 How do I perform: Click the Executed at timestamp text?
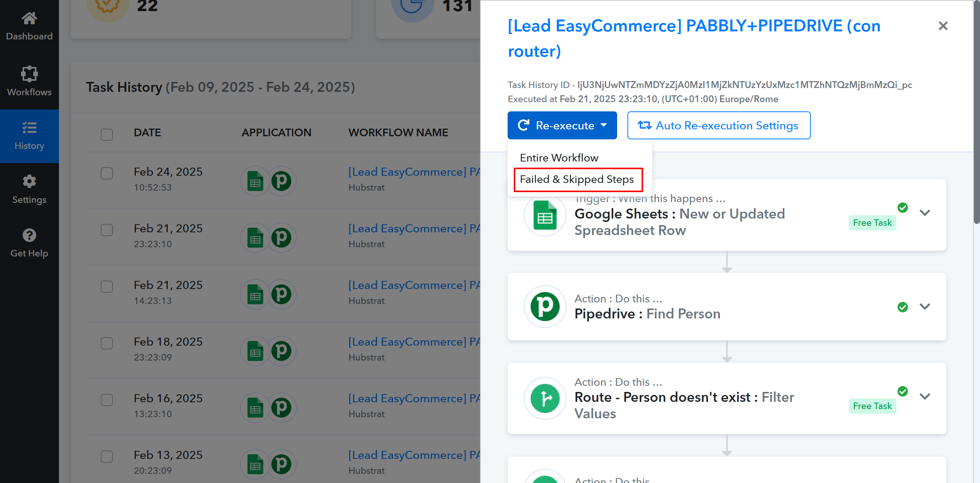pyautogui.click(x=643, y=99)
